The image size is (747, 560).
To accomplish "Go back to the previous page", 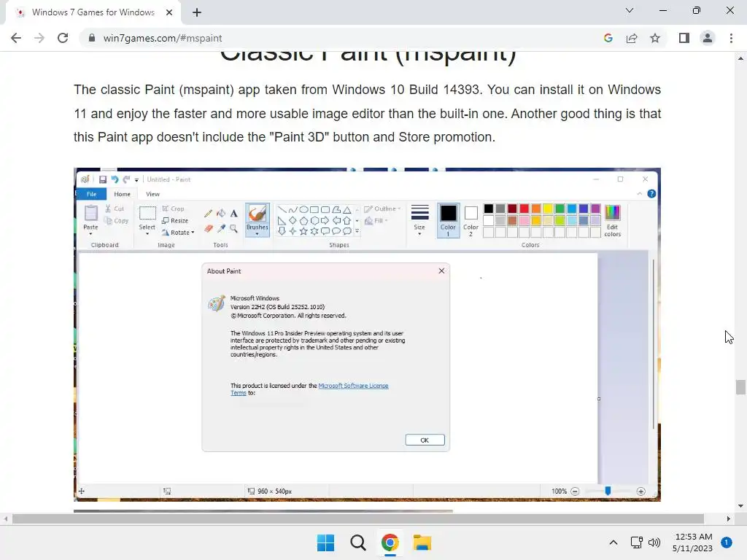I will (16, 38).
